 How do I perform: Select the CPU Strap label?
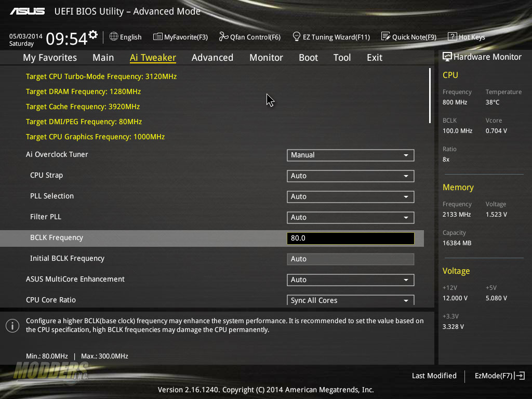pyautogui.click(x=46, y=176)
